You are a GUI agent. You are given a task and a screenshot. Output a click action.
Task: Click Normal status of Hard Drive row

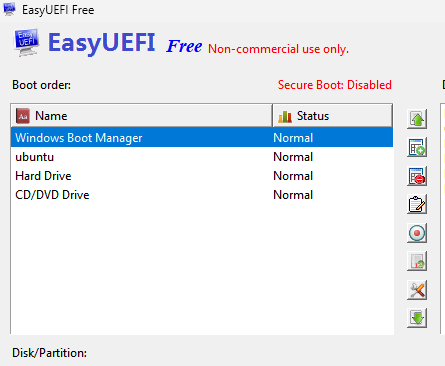pyautogui.click(x=293, y=176)
